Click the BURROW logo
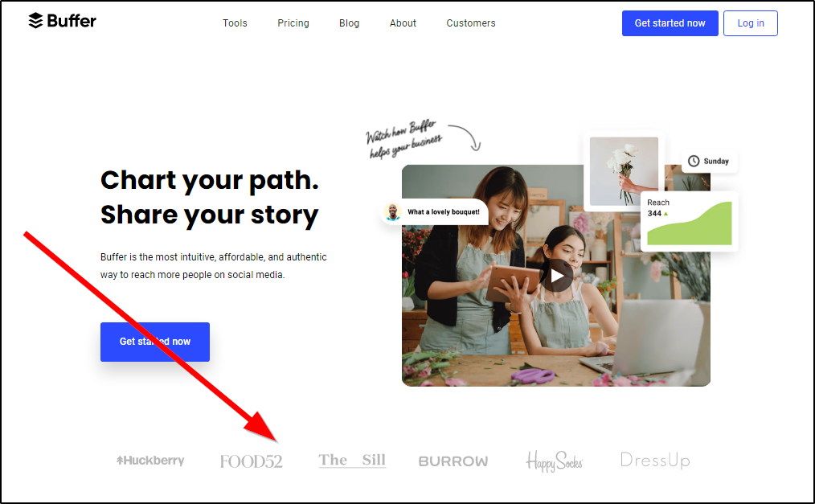Viewport: 815px width, 504px height. point(453,461)
